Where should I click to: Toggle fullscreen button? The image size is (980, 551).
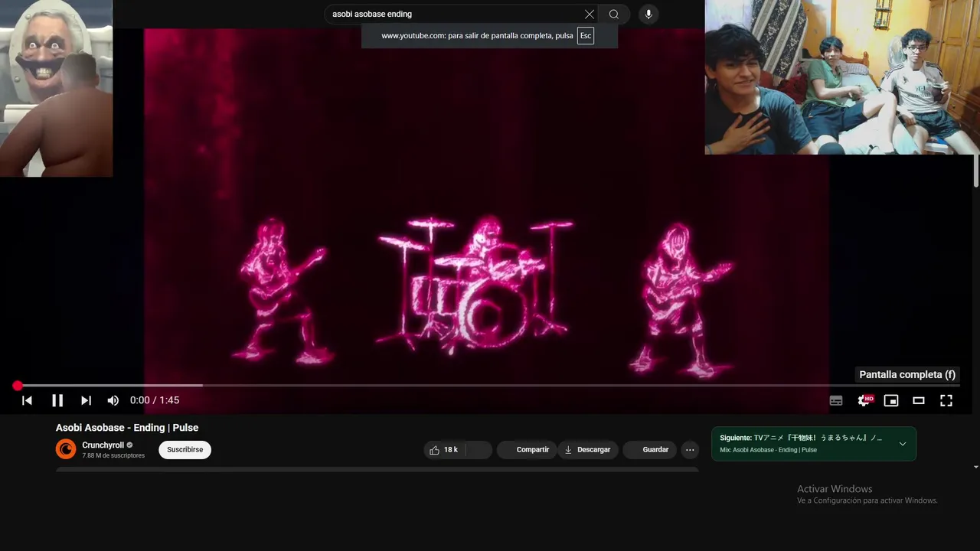pyautogui.click(x=946, y=400)
